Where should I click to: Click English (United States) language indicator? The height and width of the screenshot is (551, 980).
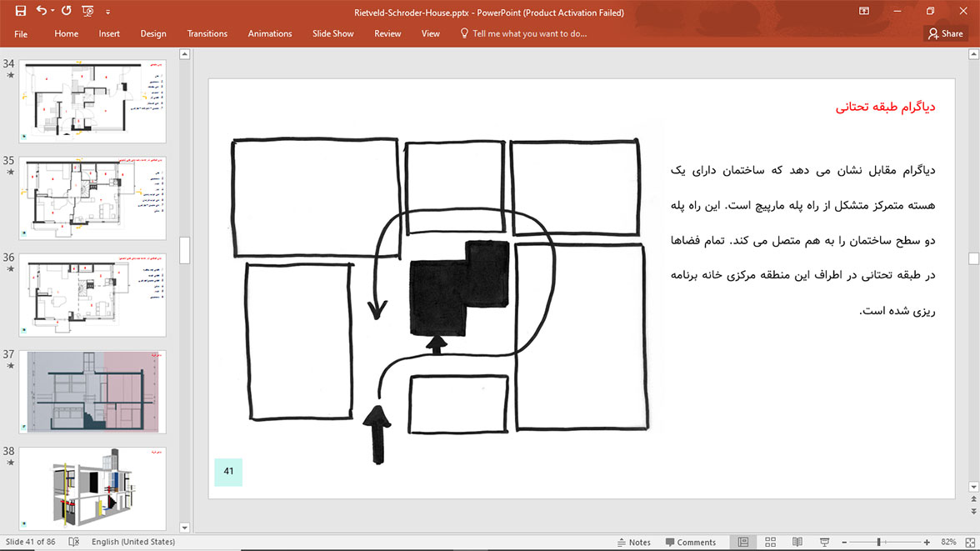pos(133,542)
